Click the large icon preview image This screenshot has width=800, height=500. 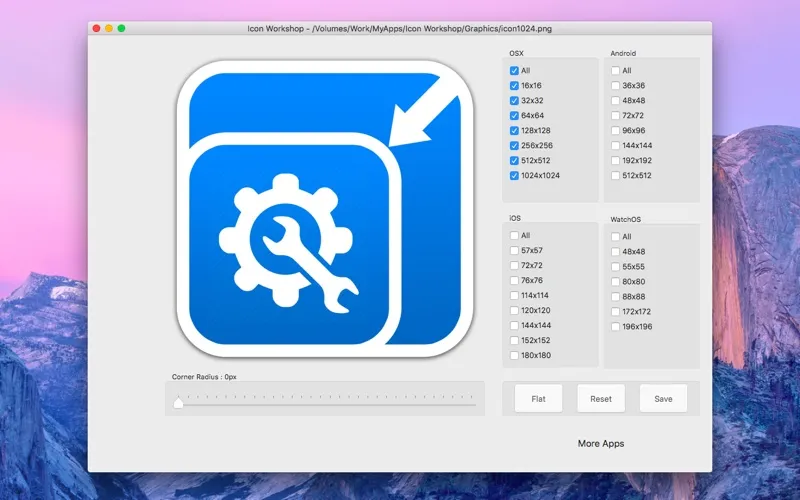click(x=319, y=209)
